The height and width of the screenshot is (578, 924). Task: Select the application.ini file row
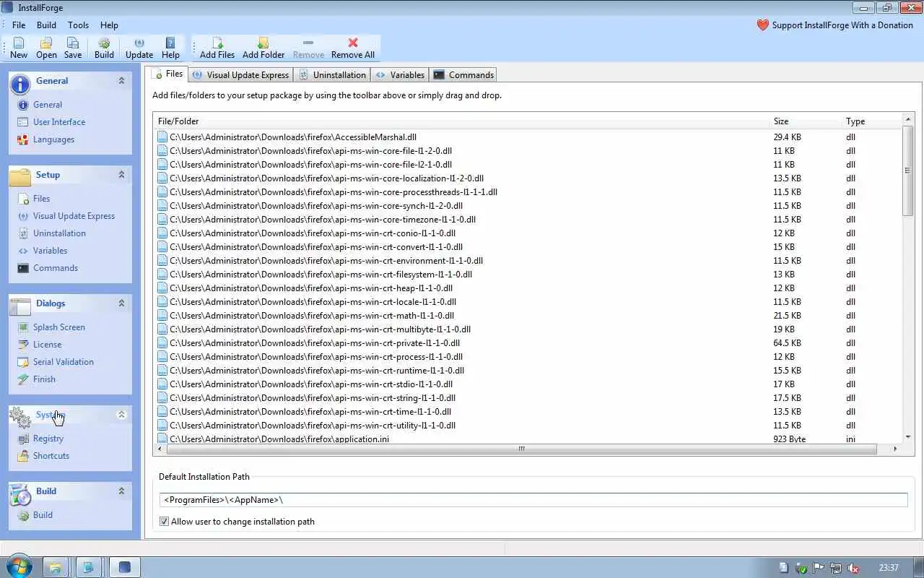528,439
